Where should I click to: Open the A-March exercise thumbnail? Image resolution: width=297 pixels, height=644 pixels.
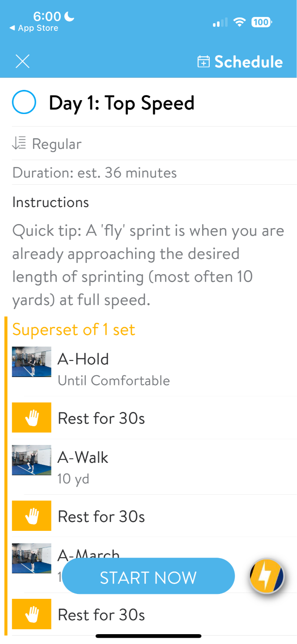point(32,558)
